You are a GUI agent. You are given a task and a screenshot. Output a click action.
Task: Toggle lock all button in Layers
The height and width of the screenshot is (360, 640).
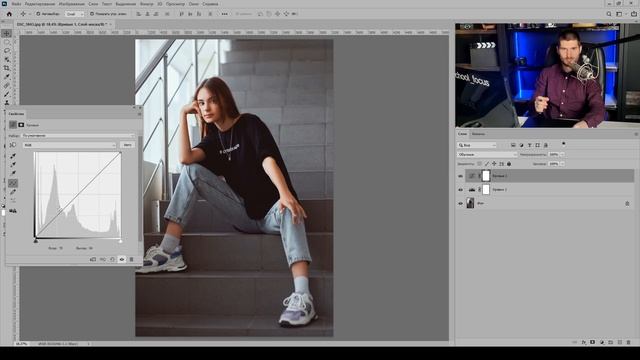509,164
